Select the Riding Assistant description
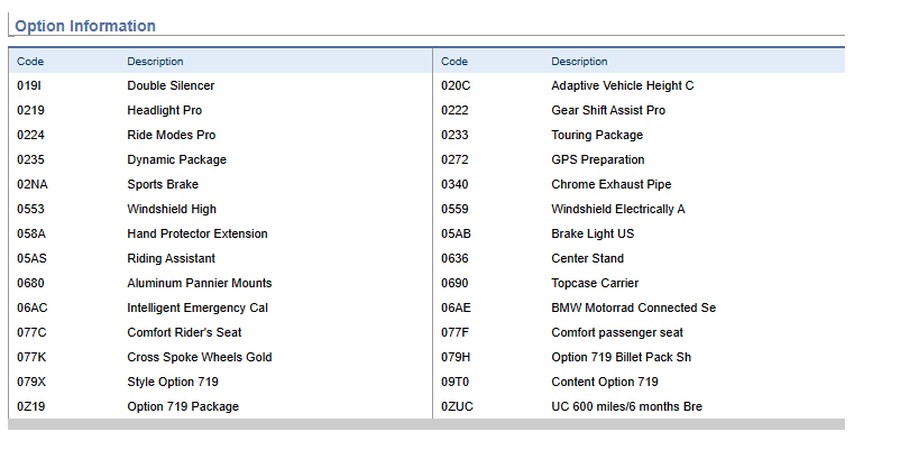This screenshot has width=900, height=458. pyautogui.click(x=171, y=258)
